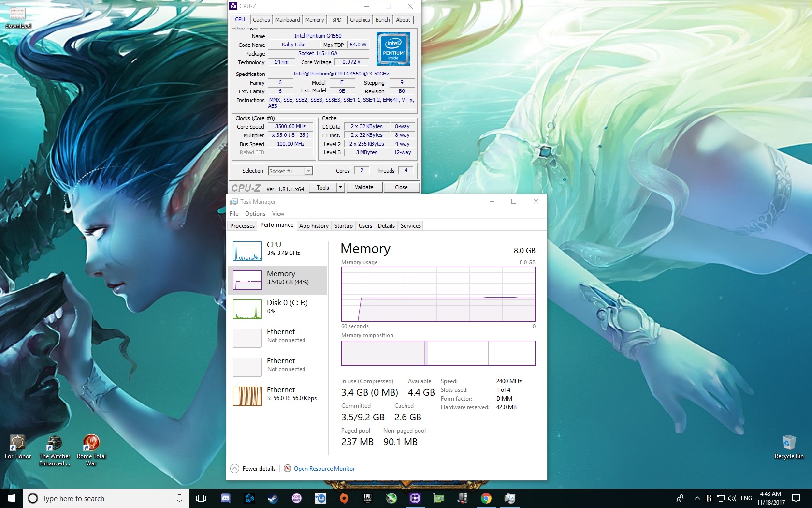The height and width of the screenshot is (508, 812).
Task: Open GOG Galaxy from the taskbar
Action: click(x=297, y=498)
